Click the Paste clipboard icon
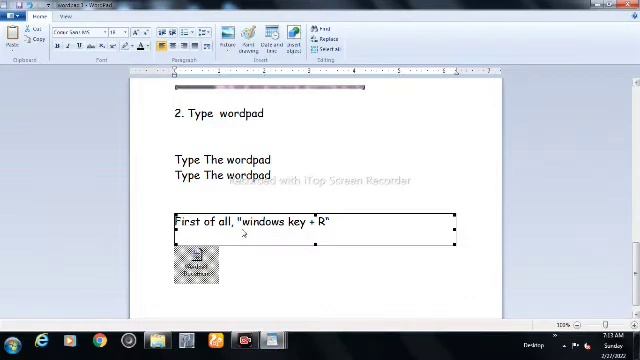The image size is (640, 360). [13, 33]
